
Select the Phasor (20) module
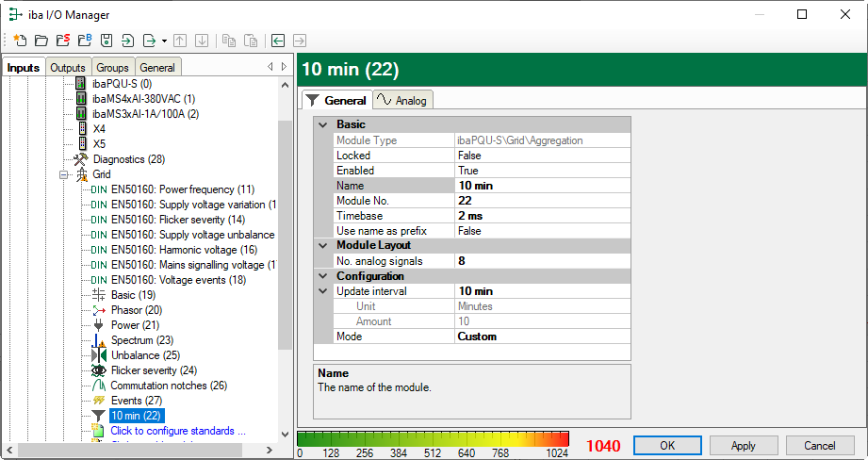(136, 310)
